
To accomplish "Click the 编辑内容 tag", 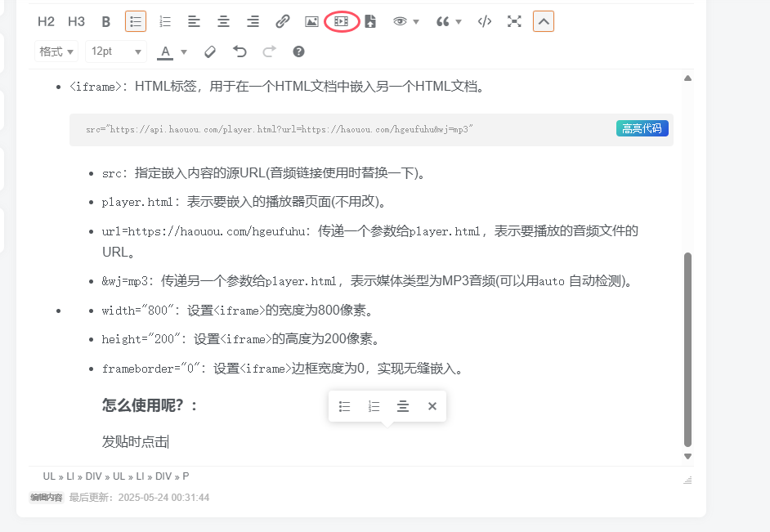I will click(x=47, y=498).
